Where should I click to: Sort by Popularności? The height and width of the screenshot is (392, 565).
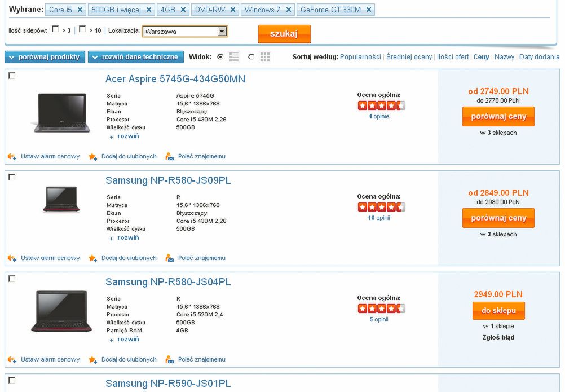click(x=360, y=57)
